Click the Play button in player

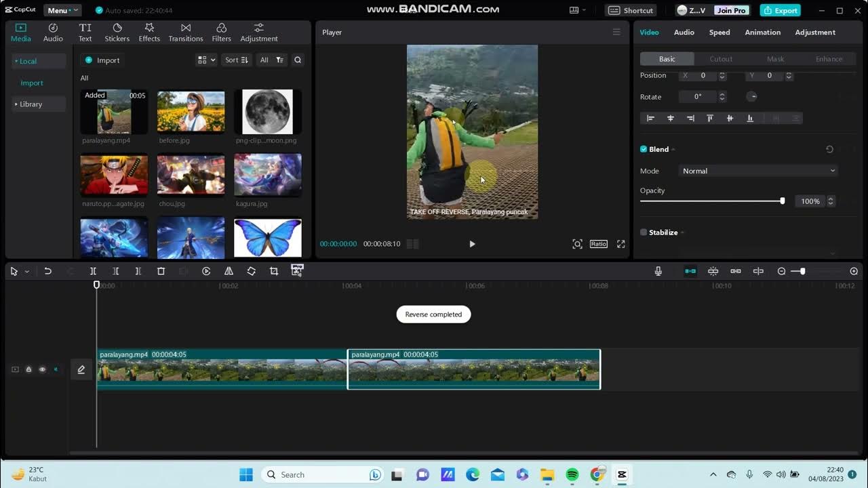(x=472, y=244)
